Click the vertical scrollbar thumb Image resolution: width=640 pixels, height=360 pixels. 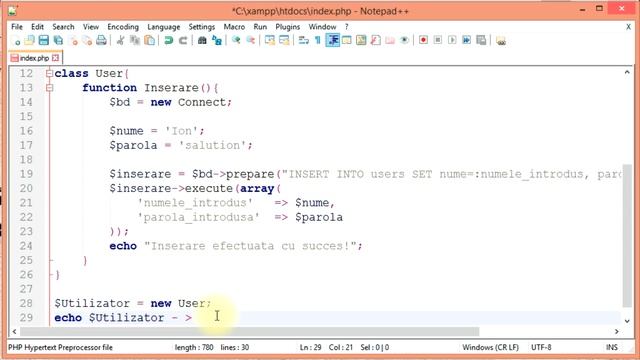(627, 236)
